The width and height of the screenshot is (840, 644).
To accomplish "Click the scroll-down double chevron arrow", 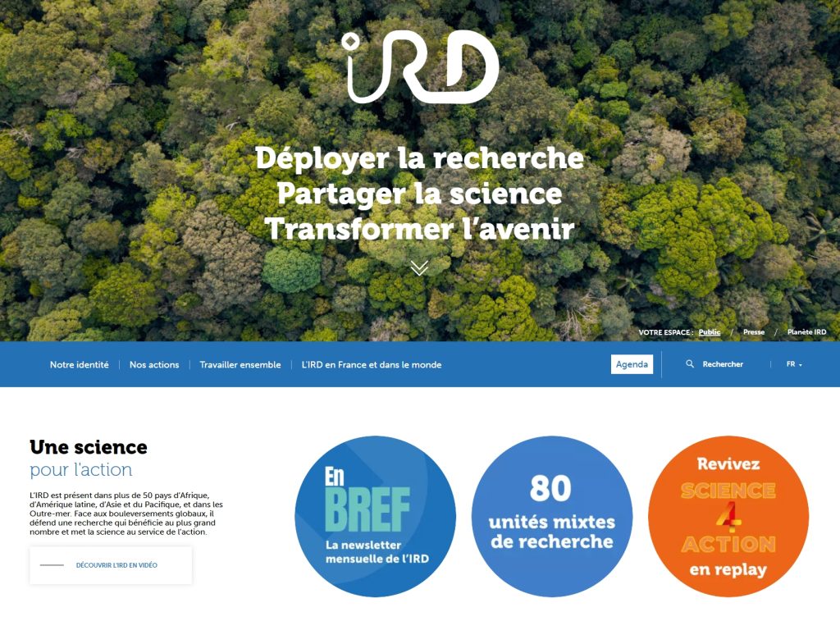I will [419, 268].
